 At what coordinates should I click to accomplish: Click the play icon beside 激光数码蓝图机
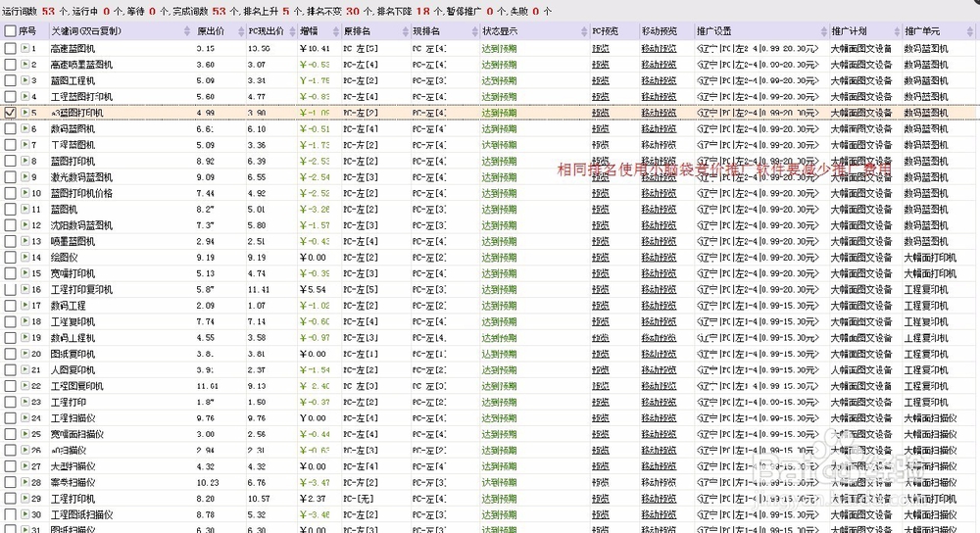point(25,176)
